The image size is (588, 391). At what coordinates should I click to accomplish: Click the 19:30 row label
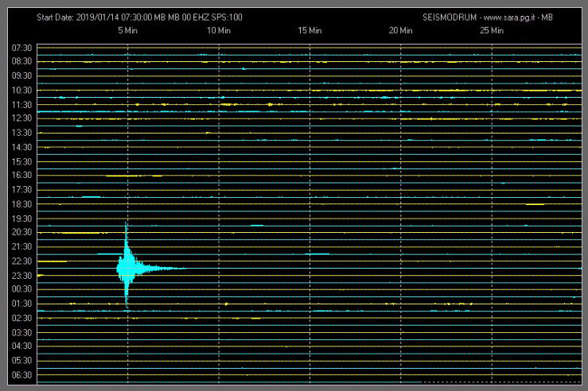[x=21, y=219]
